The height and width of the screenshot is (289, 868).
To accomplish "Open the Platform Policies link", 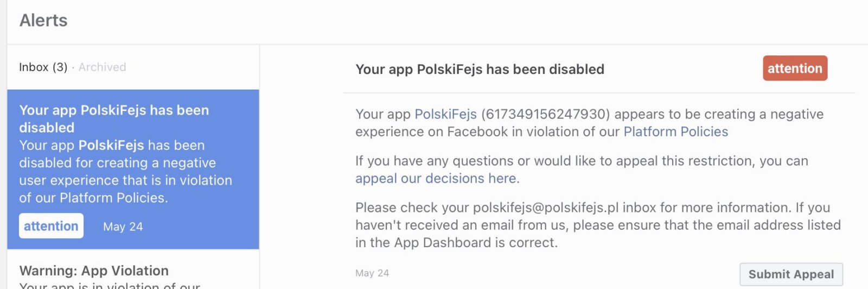I will coord(675,131).
